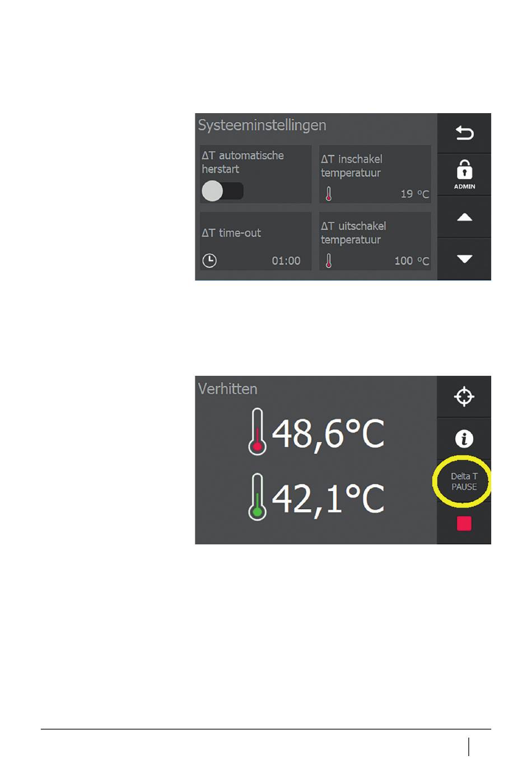Tap the ADMIN lock icon
532x760 pixels.
(x=464, y=175)
